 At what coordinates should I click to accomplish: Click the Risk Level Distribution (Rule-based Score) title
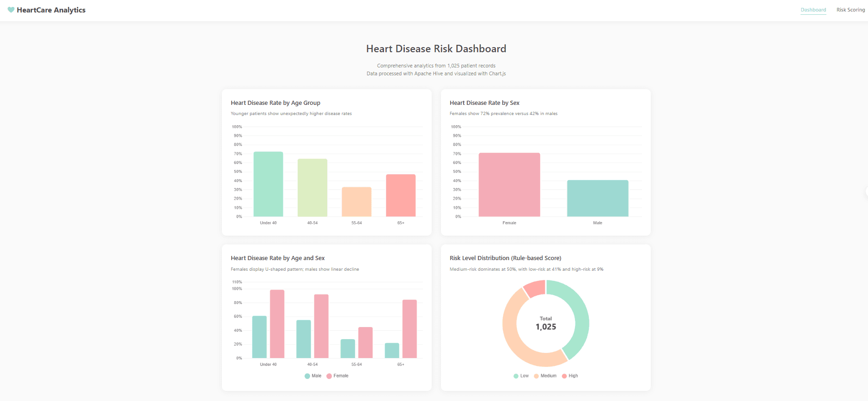506,258
